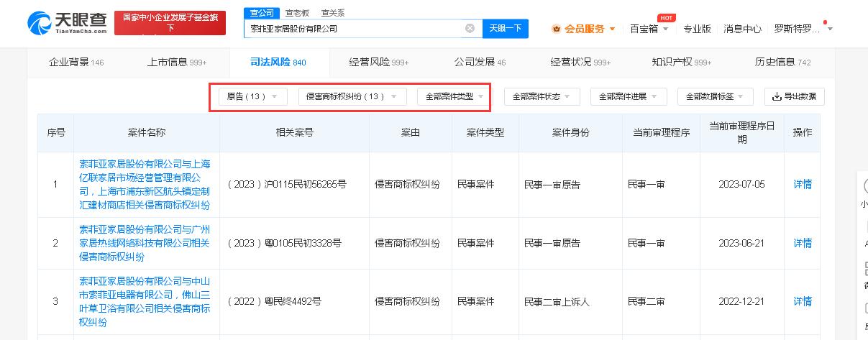Open case 索菲亚家居 vs 广州家居热线网络科技 link
868x340 pixels.
click(x=145, y=243)
